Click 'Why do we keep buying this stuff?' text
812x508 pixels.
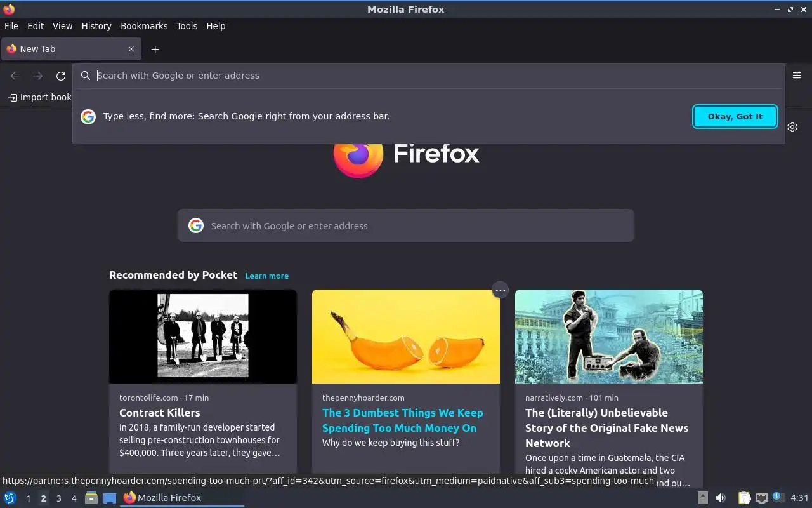click(x=391, y=443)
